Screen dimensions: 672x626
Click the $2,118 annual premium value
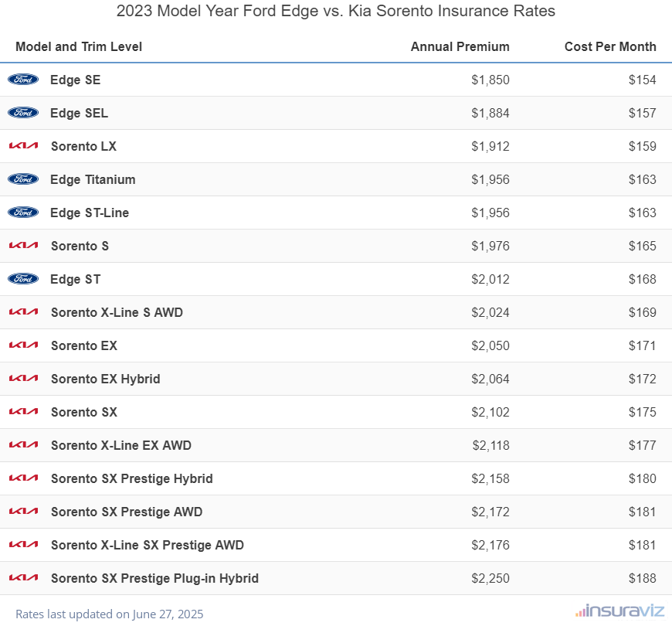[490, 445]
